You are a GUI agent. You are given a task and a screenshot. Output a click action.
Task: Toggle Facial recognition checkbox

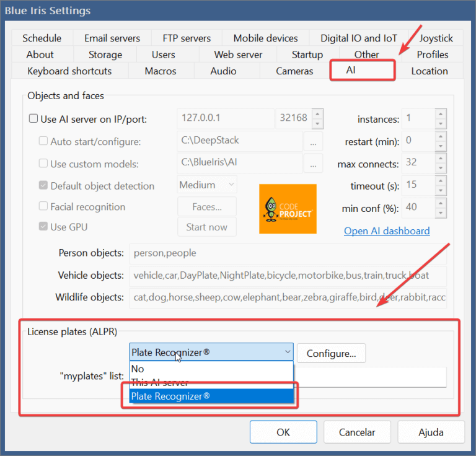point(43,206)
